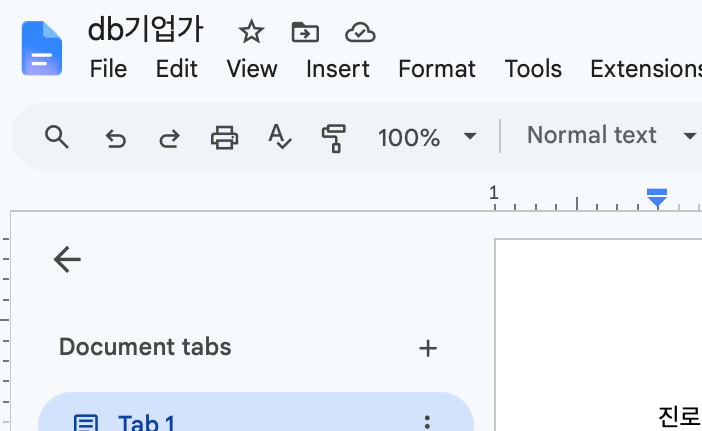This screenshot has height=431, width=702.
Task: Click the blue indent marker on ruler
Action: pyautogui.click(x=657, y=198)
